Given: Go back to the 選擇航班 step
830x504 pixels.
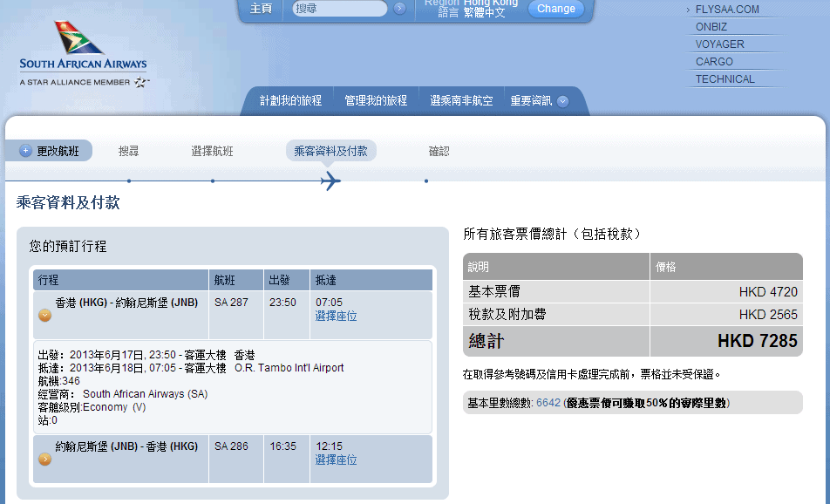Looking at the screenshot, I should (212, 151).
